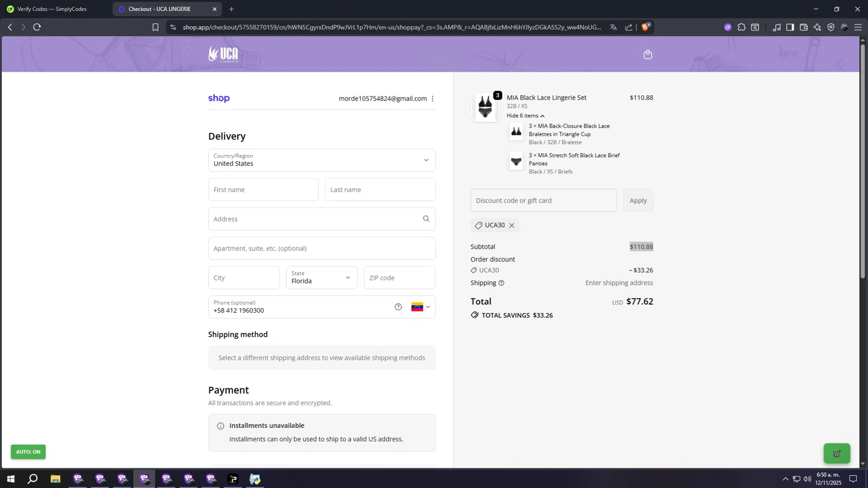The height and width of the screenshot is (488, 868).
Task: Close the Checkout - UCA LINGERIE tab
Action: pyautogui.click(x=215, y=9)
